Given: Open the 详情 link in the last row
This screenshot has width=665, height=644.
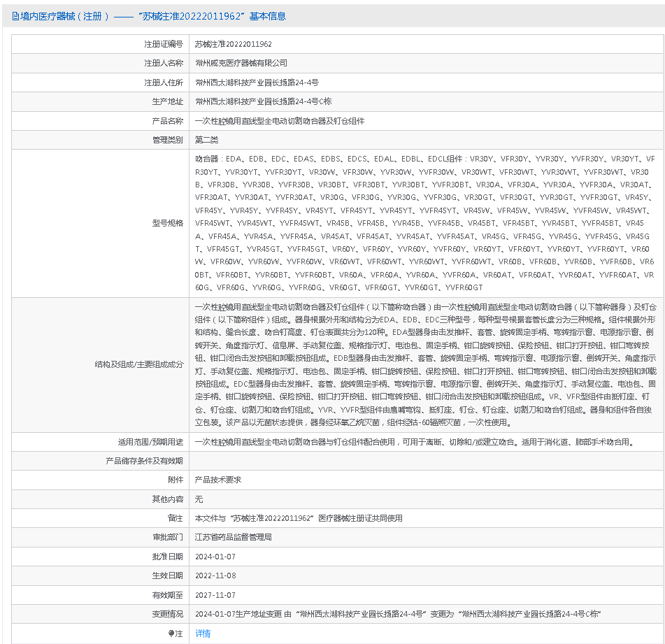Looking at the screenshot, I should 203,634.
